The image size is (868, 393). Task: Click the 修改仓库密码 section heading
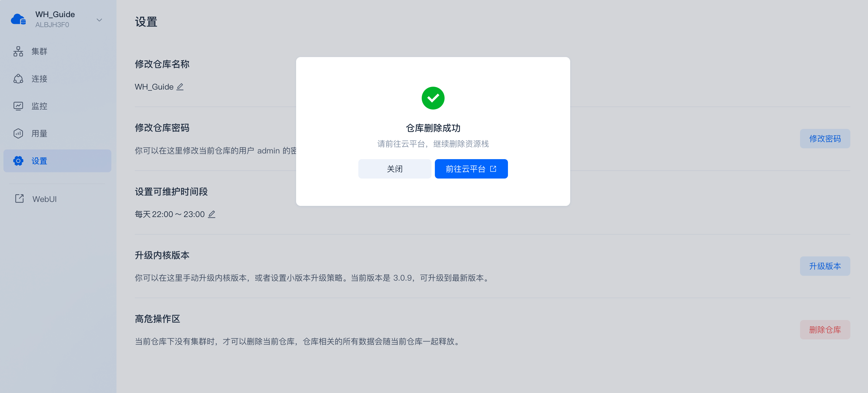point(162,128)
